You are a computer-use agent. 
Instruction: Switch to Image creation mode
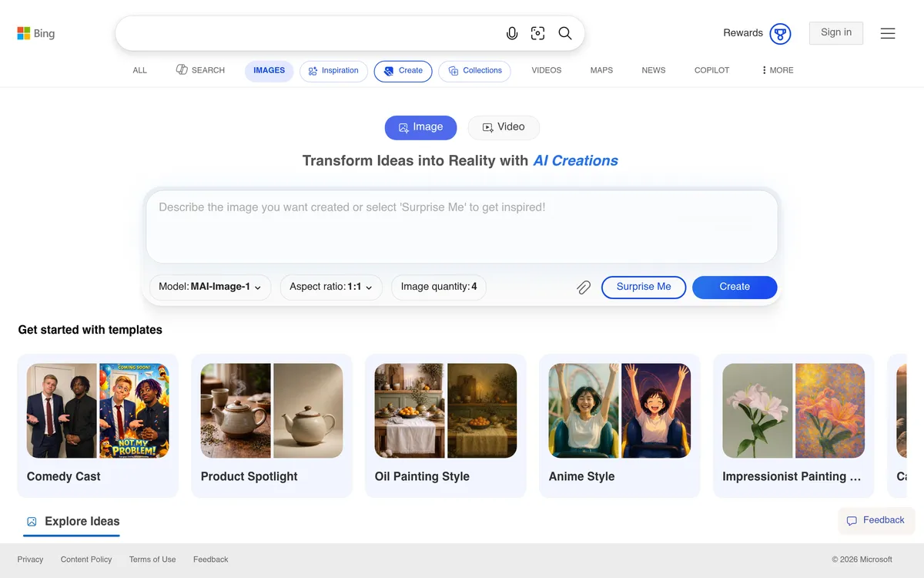point(420,127)
